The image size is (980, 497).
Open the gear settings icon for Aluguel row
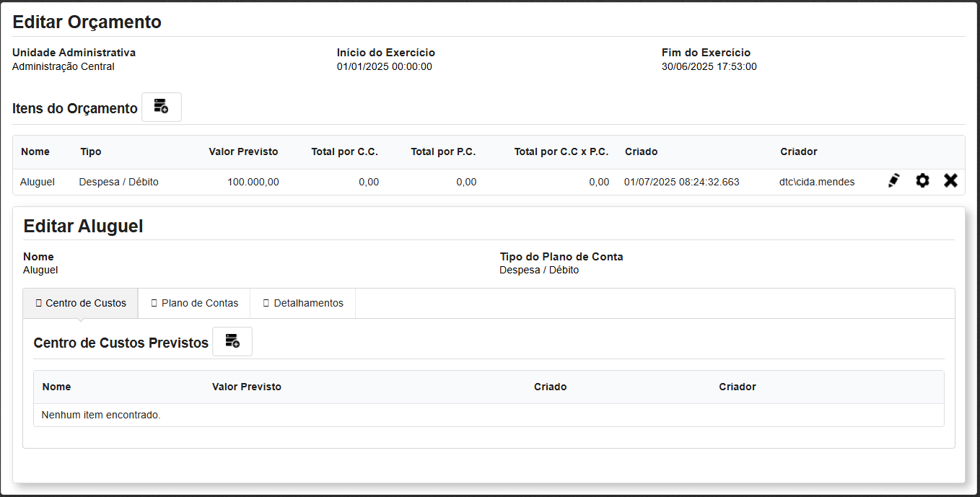[x=922, y=181]
